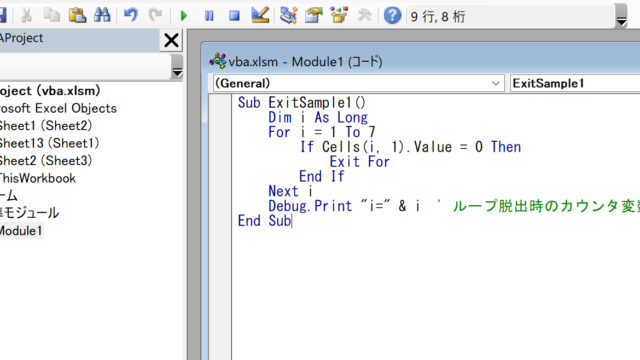The image size is (640, 360).
Task: Select Sheet13 (Sheet1) in the project tree
Action: coord(49,143)
